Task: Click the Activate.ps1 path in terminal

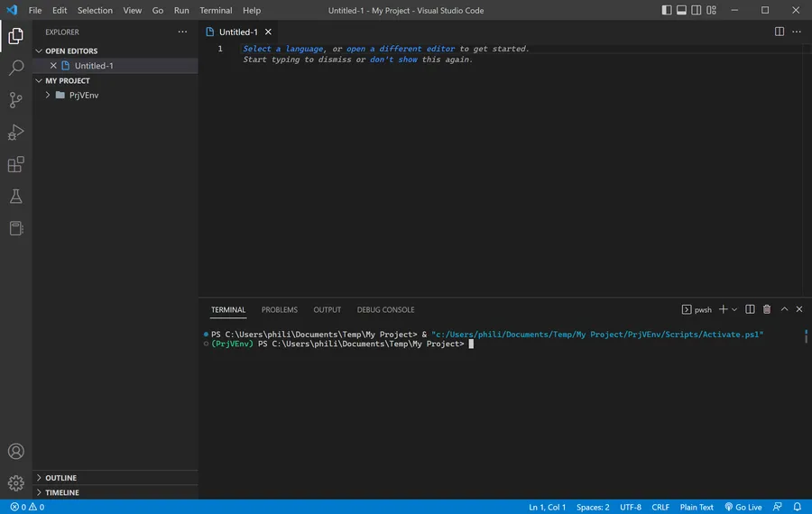Action: 597,335
